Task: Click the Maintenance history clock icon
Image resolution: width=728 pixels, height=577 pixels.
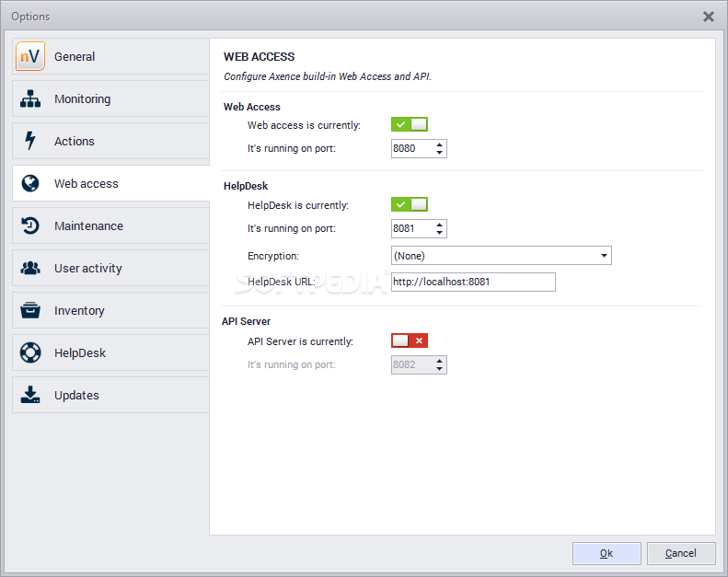Action: click(30, 225)
